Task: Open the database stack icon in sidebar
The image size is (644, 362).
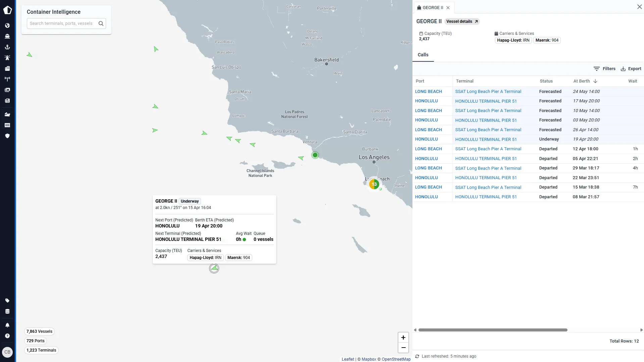Action: (x=7, y=311)
